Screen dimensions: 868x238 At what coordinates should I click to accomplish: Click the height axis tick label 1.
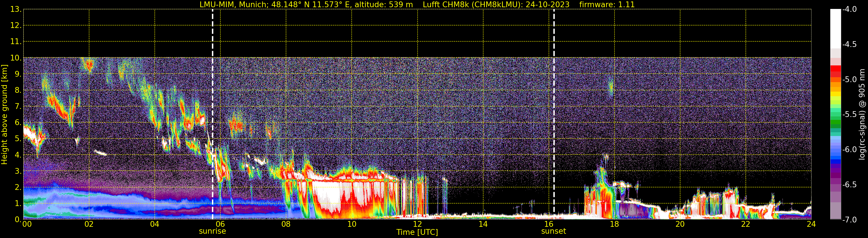click(x=18, y=204)
